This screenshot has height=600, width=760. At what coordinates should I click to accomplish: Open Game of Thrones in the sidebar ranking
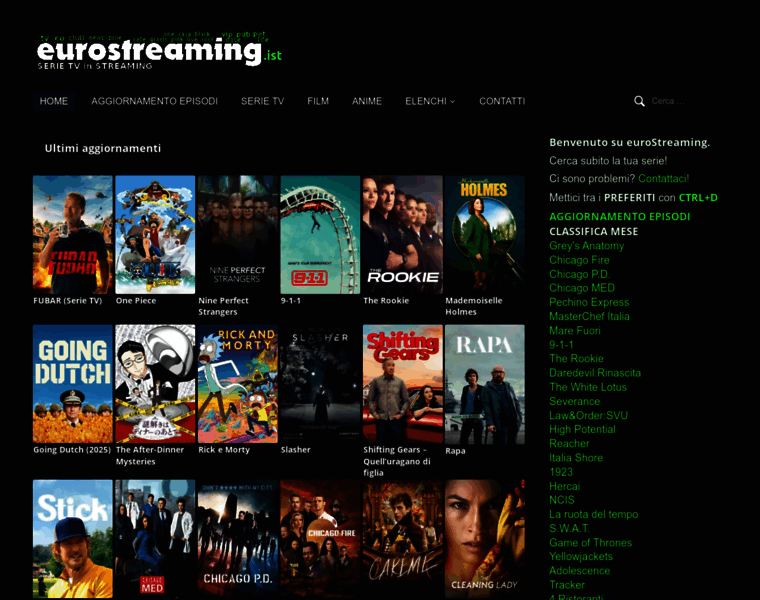coord(591,542)
